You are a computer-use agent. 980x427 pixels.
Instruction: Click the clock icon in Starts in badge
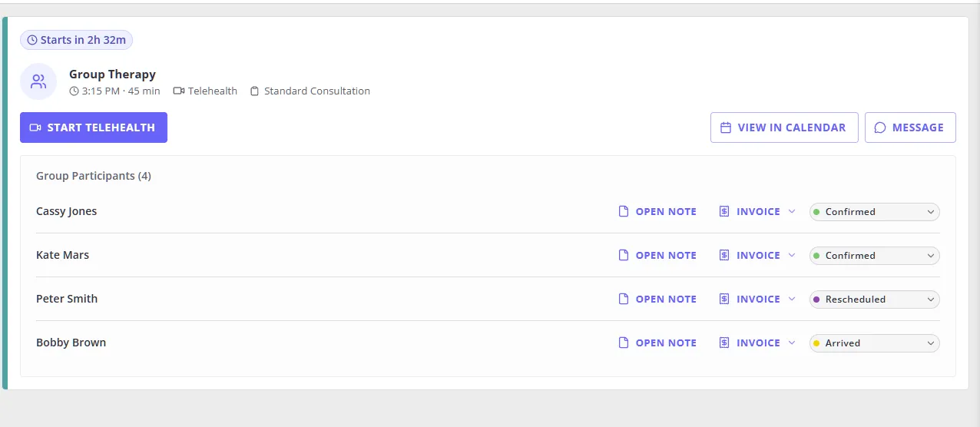pyautogui.click(x=32, y=40)
